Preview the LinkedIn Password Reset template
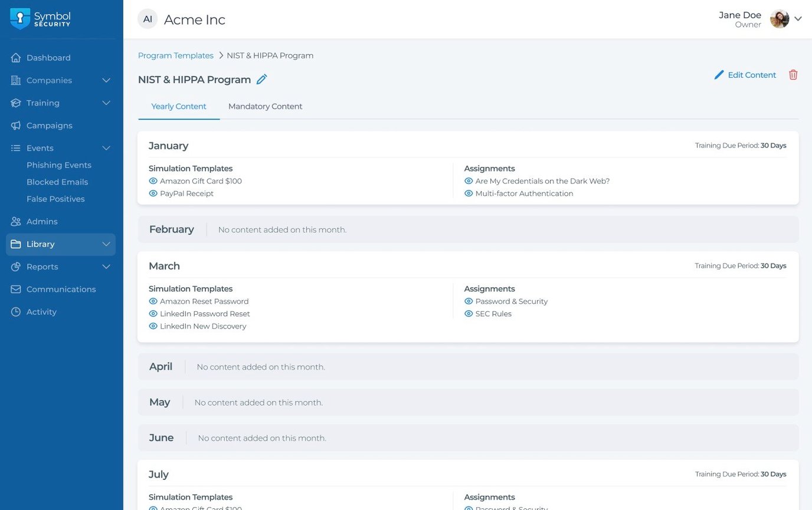812x510 pixels. tap(153, 314)
